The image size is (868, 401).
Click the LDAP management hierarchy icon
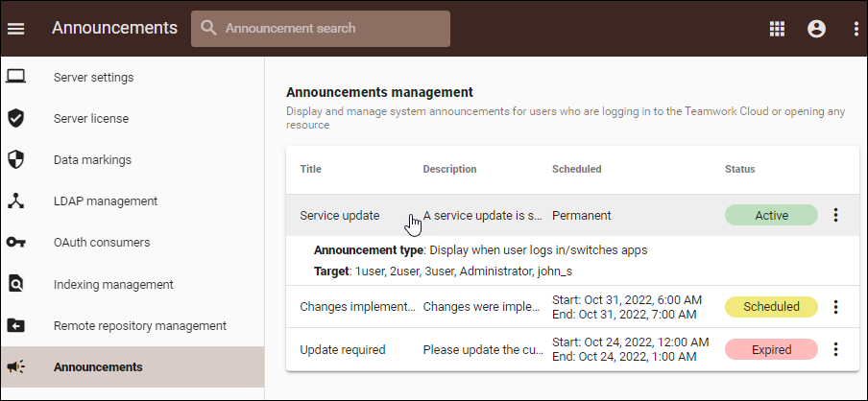click(x=15, y=200)
